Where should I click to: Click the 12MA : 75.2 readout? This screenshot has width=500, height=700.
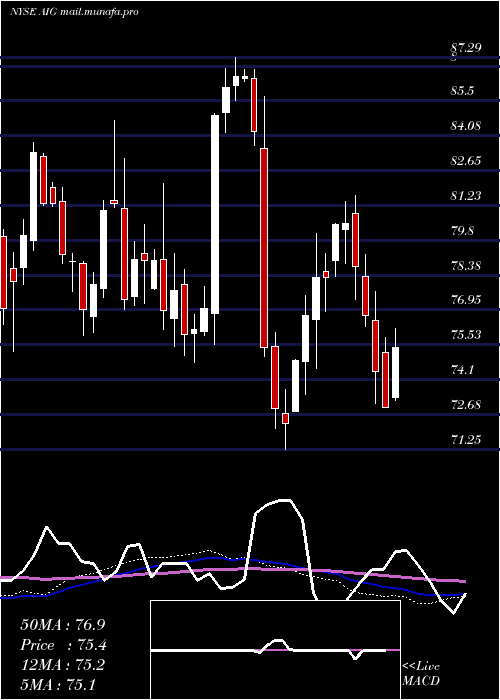(63, 665)
